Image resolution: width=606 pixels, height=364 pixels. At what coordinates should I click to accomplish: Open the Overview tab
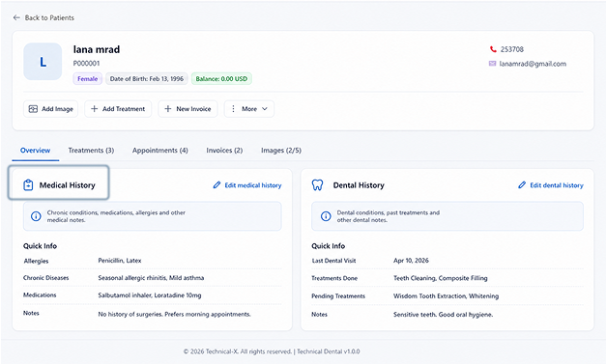pyautogui.click(x=35, y=151)
